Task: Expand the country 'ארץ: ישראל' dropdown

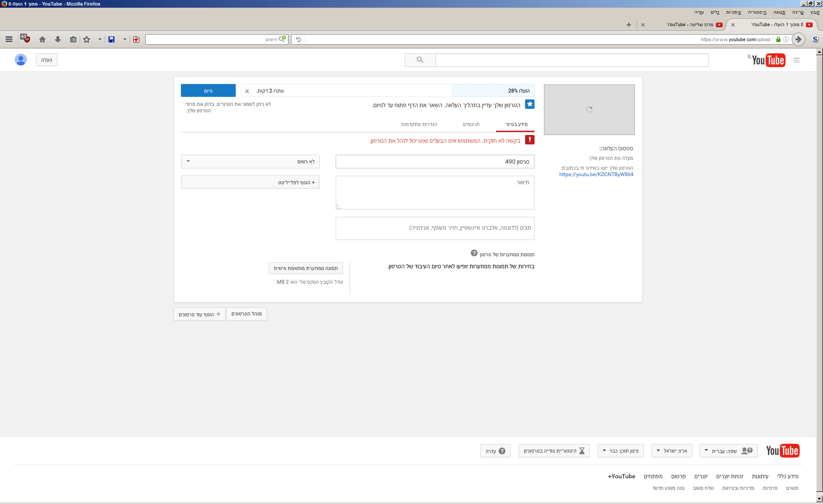Action: 672,451
